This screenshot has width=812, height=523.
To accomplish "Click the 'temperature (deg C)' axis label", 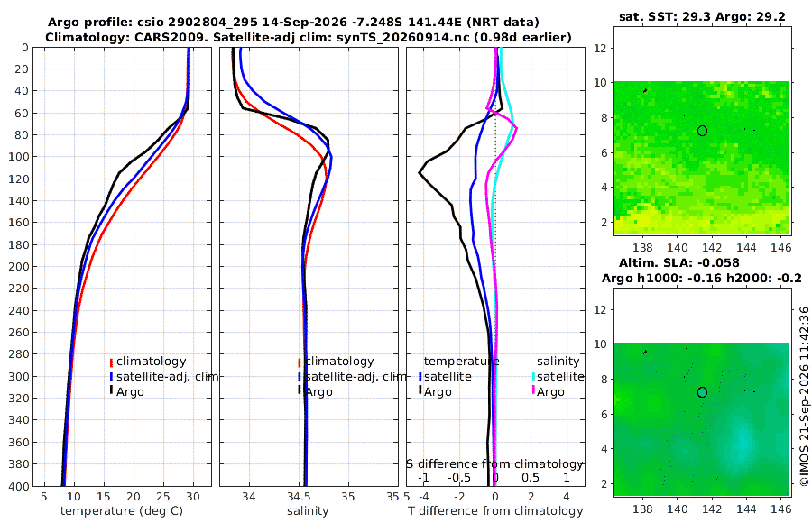I will click(x=122, y=511).
